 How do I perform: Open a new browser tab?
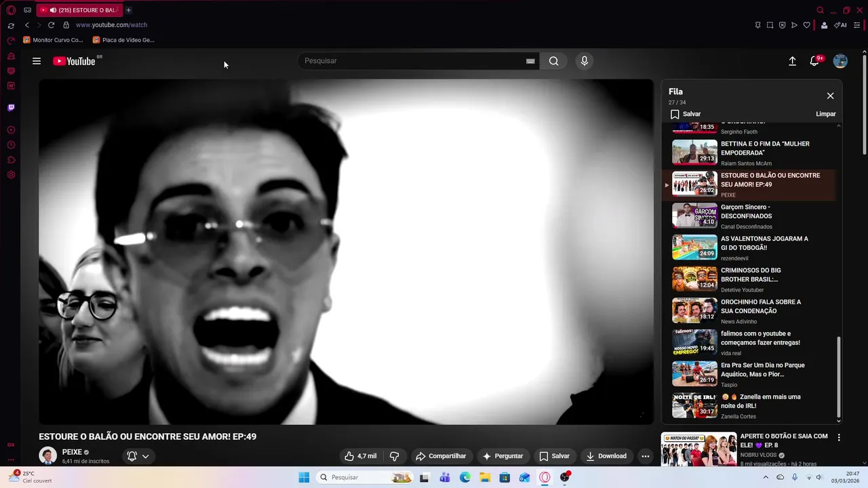click(x=128, y=10)
